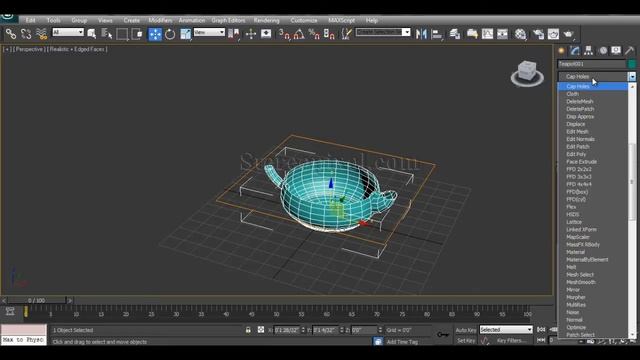Screen dimensions: 640x360
Task: Activate the Select and Move tool
Action: point(155,34)
